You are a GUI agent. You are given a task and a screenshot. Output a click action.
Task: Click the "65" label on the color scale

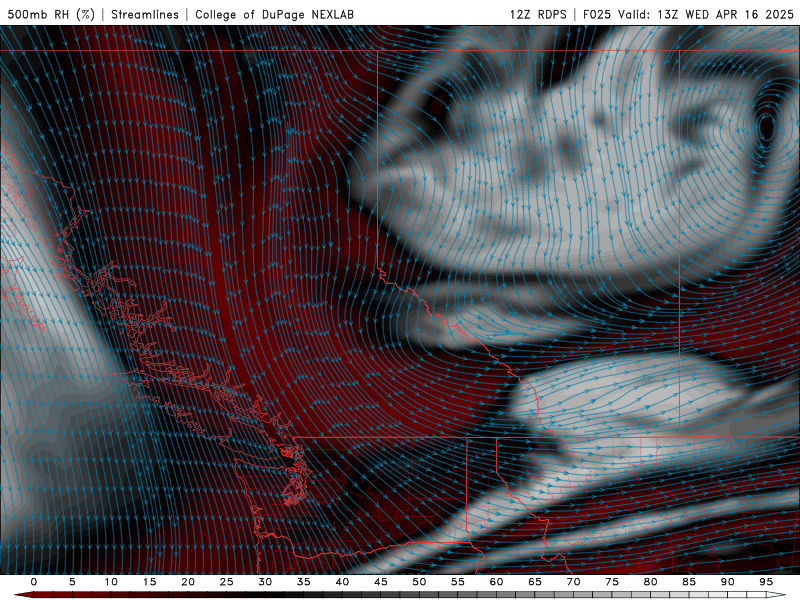(535, 582)
